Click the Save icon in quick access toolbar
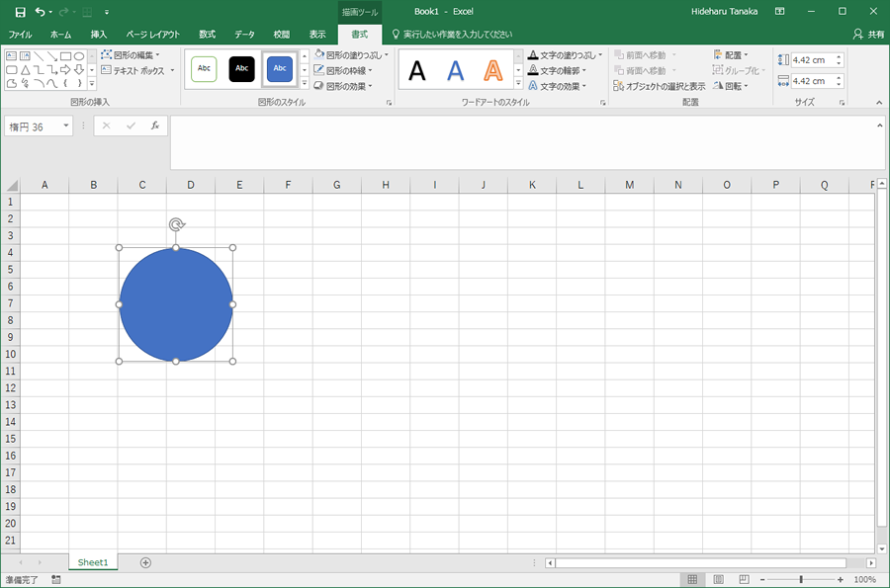This screenshot has width=890, height=588. click(x=21, y=12)
